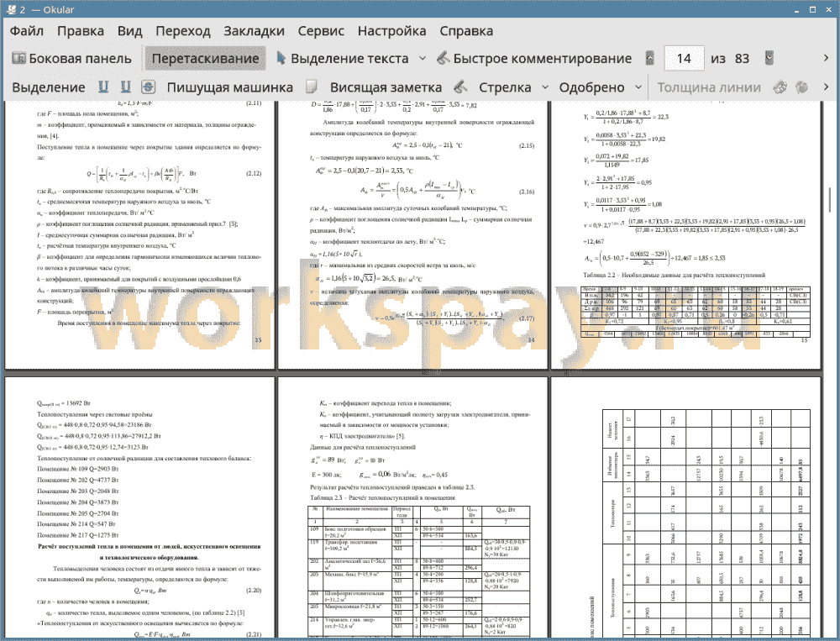
Task: Select the Висящая заметка annotation
Action: coord(386,87)
